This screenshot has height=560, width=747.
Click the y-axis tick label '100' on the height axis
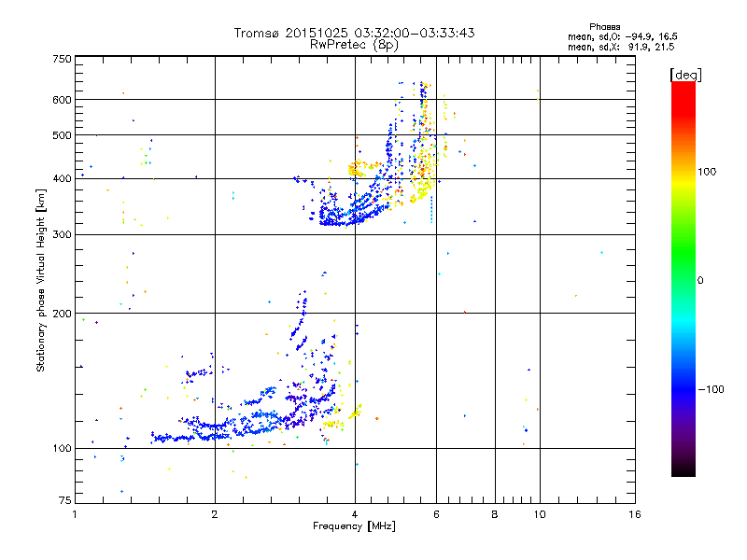[62, 449]
